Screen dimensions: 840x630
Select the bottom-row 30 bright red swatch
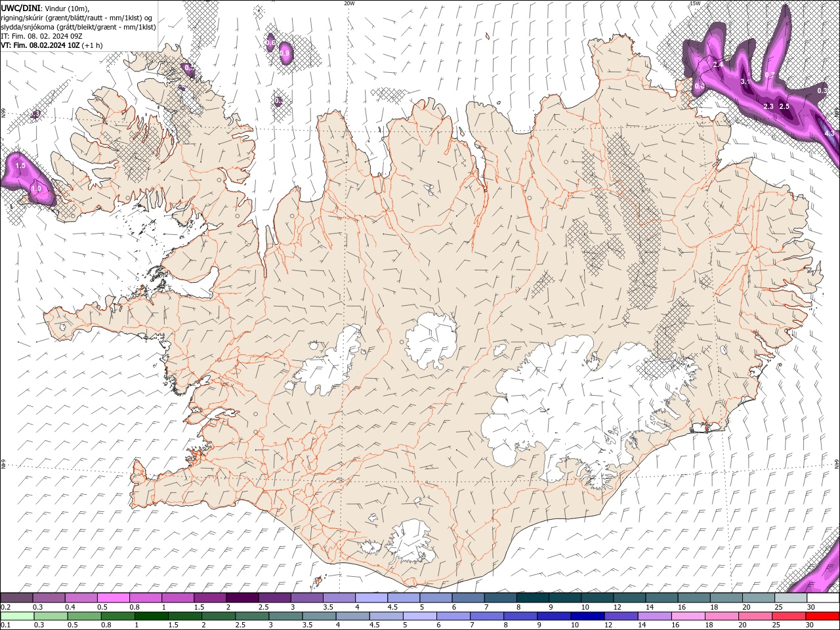(822, 616)
